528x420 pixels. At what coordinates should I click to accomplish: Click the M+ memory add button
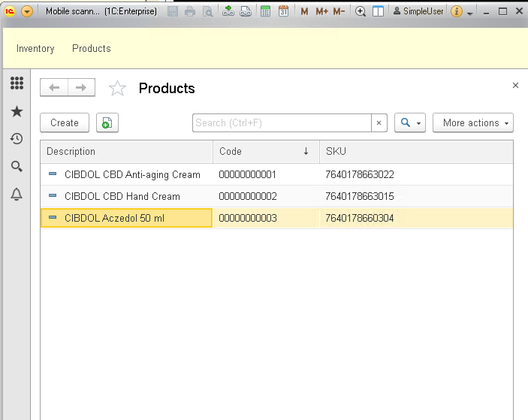coord(321,11)
